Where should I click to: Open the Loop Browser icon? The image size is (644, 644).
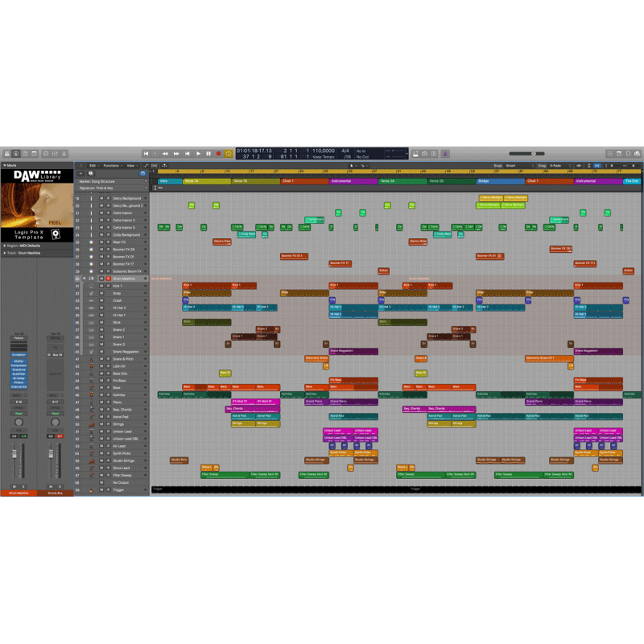pos(628,154)
